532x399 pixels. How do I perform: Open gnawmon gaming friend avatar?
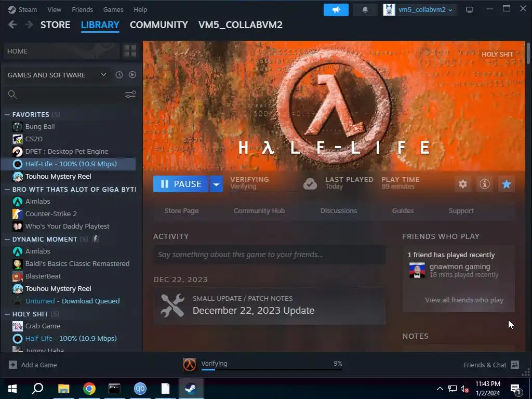point(417,270)
